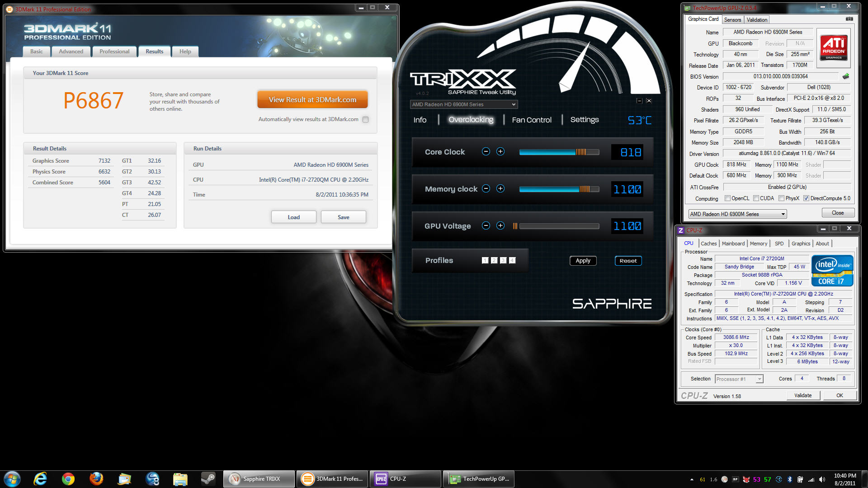Open the Info tab in TRIXX
Viewport: 868px width, 488px height.
pyautogui.click(x=420, y=120)
